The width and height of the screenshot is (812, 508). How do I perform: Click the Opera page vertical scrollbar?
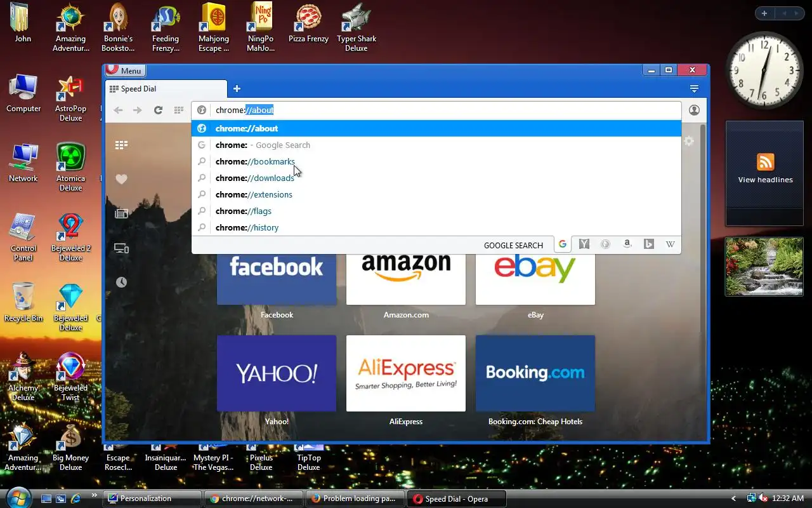[703, 229]
